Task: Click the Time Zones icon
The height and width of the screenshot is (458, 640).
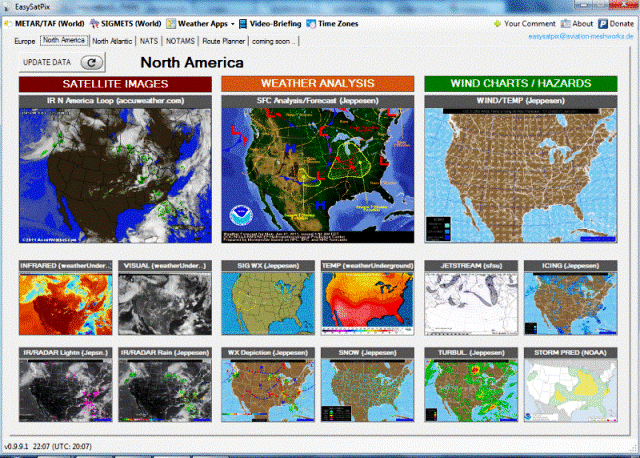Action: pyautogui.click(x=311, y=24)
